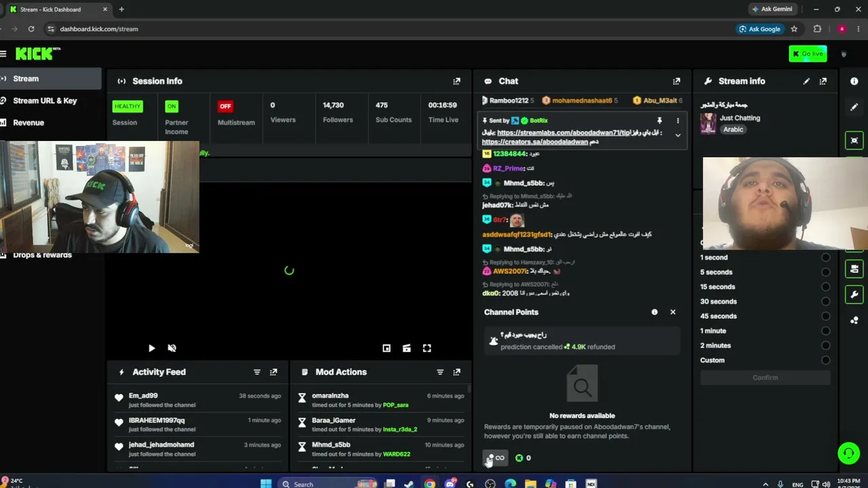Screen dimensions: 868x488
Task: Open moderator POP_sara's name in Mod Actions
Action: 395,405
